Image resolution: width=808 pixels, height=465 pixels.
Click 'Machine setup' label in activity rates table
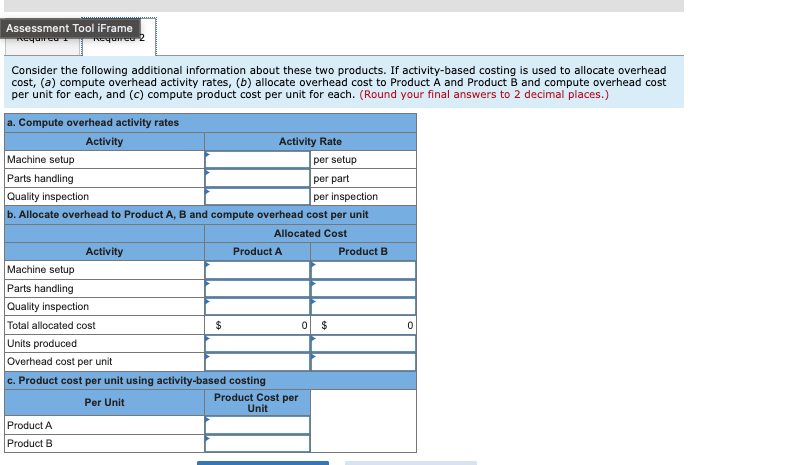click(x=41, y=159)
